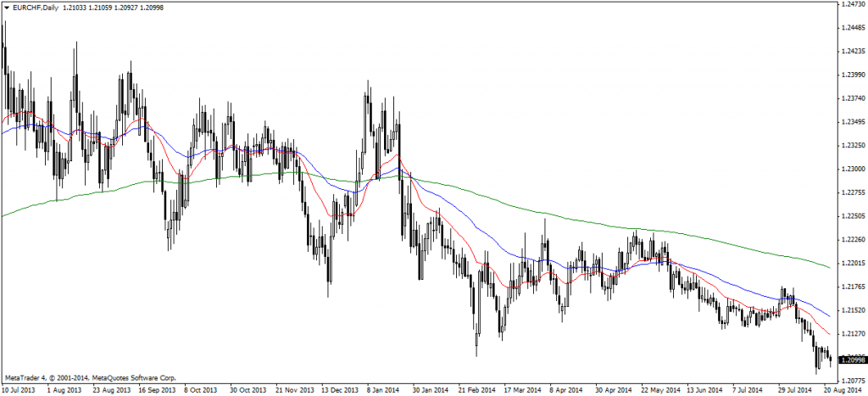Click the 1.22015 price scale label
The image size is (868, 396).
pos(851,263)
